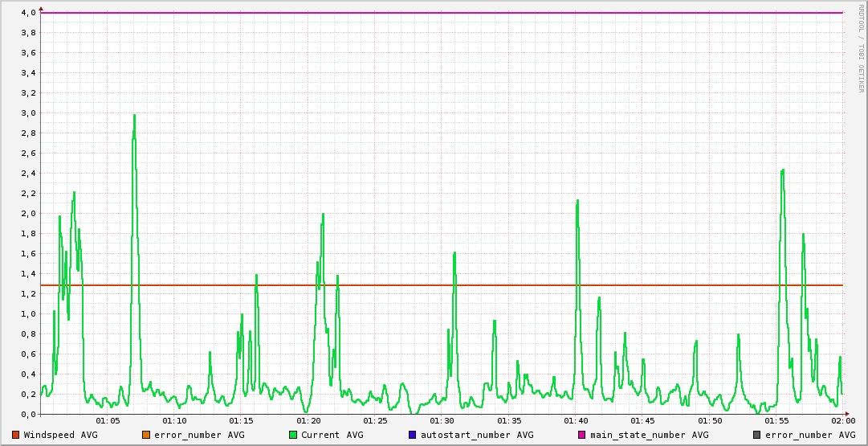868x446 pixels.
Task: Click the main_state_number AVG legend text
Action: [649, 435]
